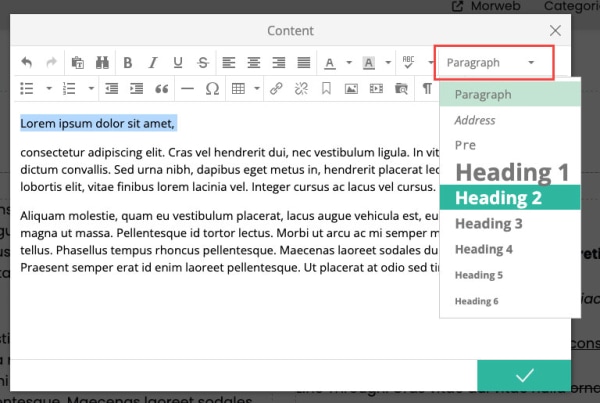This screenshot has height=403, width=600.
Task: Close the Content dialog
Action: pyautogui.click(x=555, y=31)
